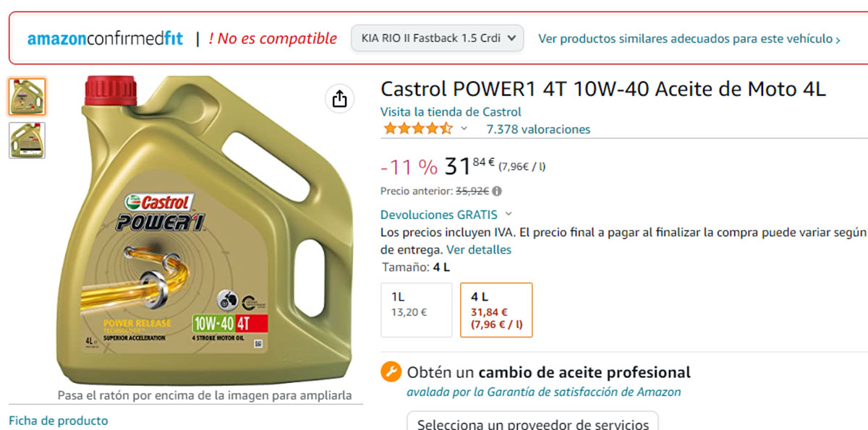This screenshot has width=868, height=430.
Task: Open the 7.378 valoraciones link
Action: (x=538, y=129)
